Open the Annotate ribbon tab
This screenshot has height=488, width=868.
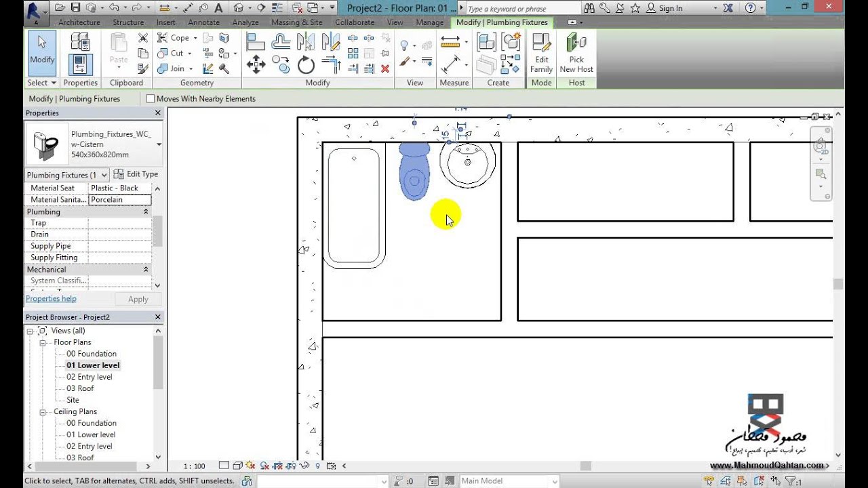203,22
